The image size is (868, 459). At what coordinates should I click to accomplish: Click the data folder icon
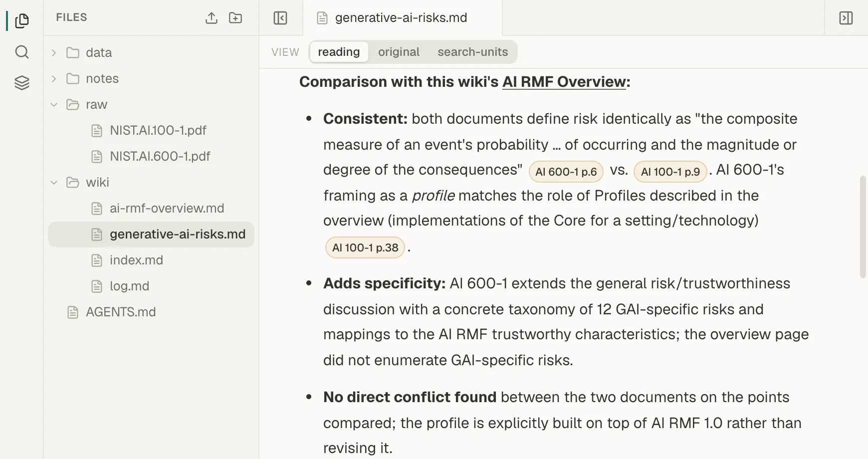click(x=73, y=52)
